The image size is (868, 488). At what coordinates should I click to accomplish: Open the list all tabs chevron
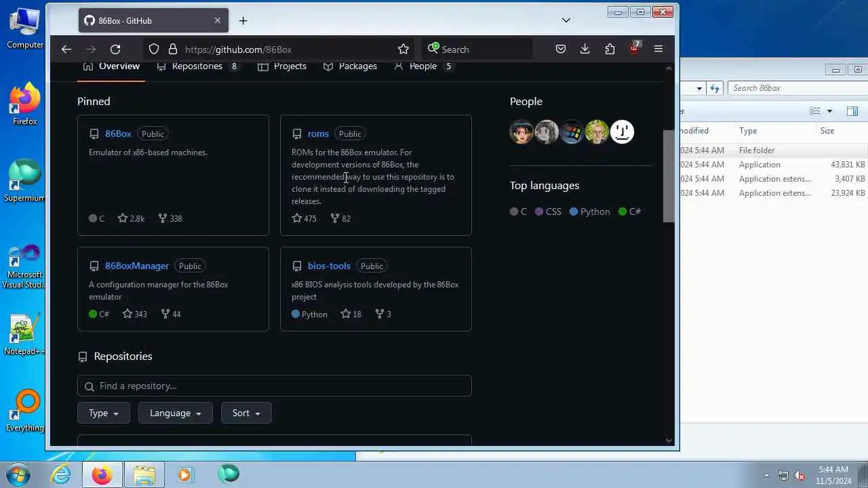tap(566, 20)
